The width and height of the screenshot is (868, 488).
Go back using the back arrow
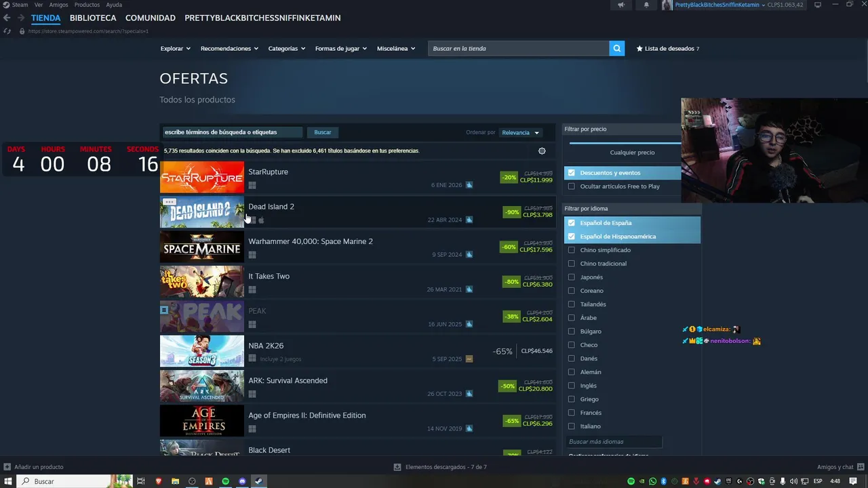pyautogui.click(x=7, y=18)
